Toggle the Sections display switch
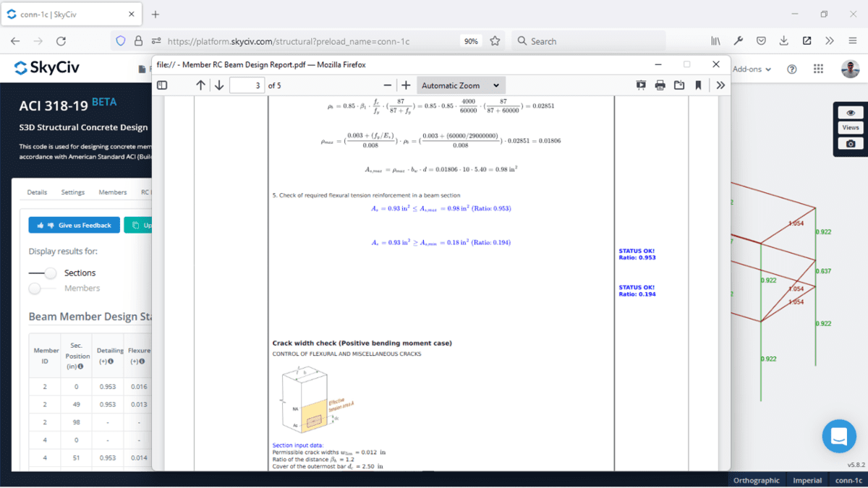868x488 pixels. click(x=42, y=272)
